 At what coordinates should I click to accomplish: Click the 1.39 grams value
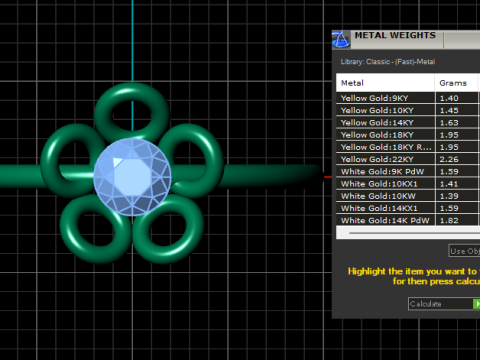tap(449, 196)
